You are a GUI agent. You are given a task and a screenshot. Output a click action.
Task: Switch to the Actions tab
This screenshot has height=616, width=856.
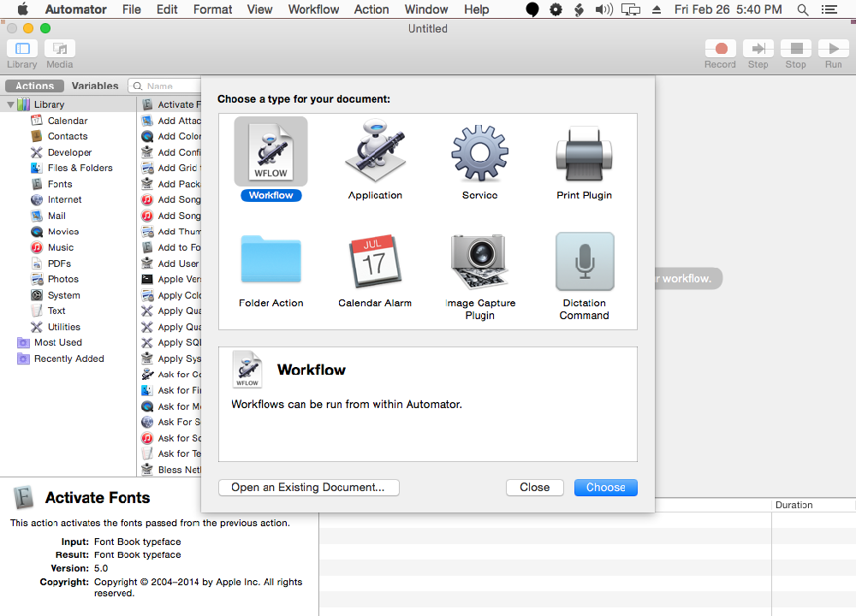tap(34, 86)
